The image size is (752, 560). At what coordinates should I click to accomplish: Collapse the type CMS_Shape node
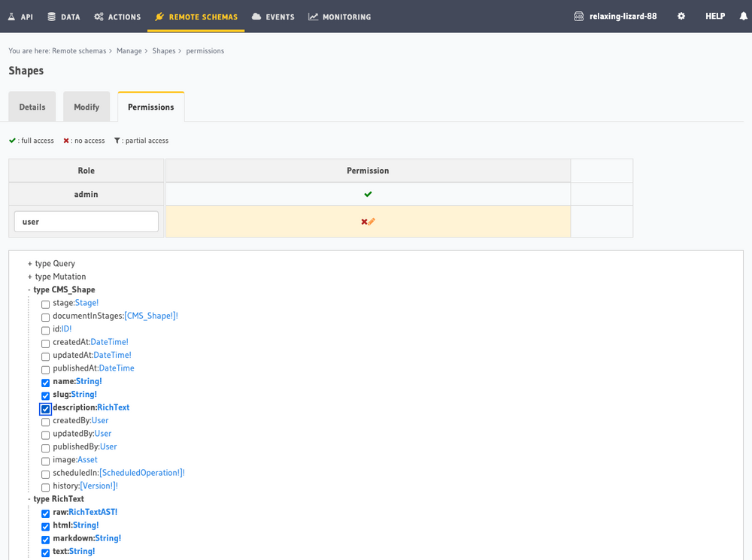pos(27,289)
